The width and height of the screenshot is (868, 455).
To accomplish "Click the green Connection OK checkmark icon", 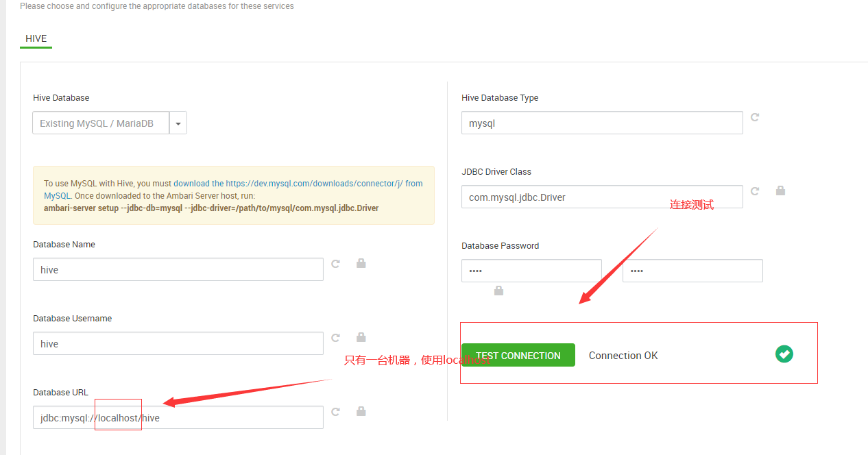I will coord(784,354).
